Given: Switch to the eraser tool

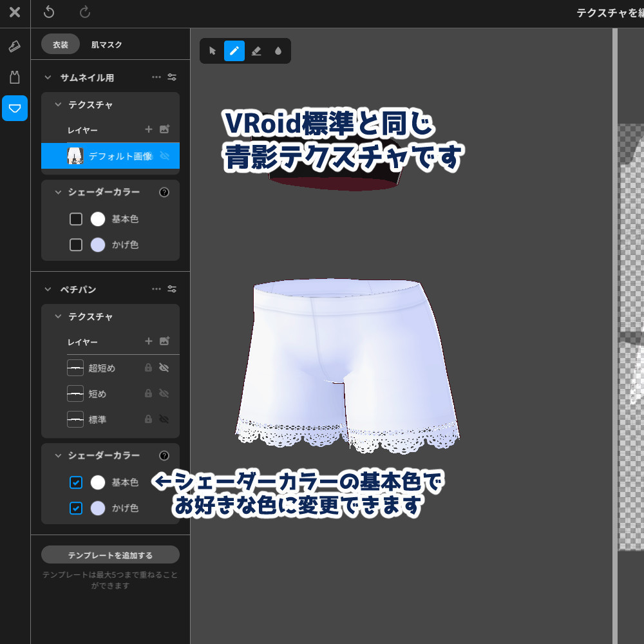Looking at the screenshot, I should 256,51.
